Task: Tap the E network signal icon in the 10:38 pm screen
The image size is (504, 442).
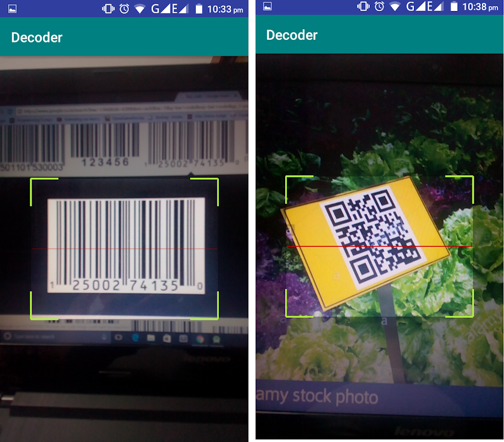Action: (435, 7)
